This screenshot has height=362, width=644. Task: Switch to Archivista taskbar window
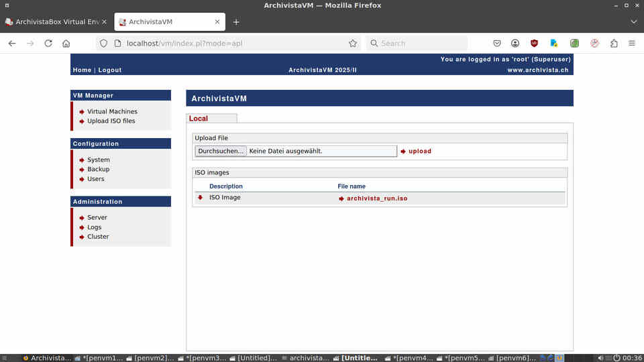[47, 358]
